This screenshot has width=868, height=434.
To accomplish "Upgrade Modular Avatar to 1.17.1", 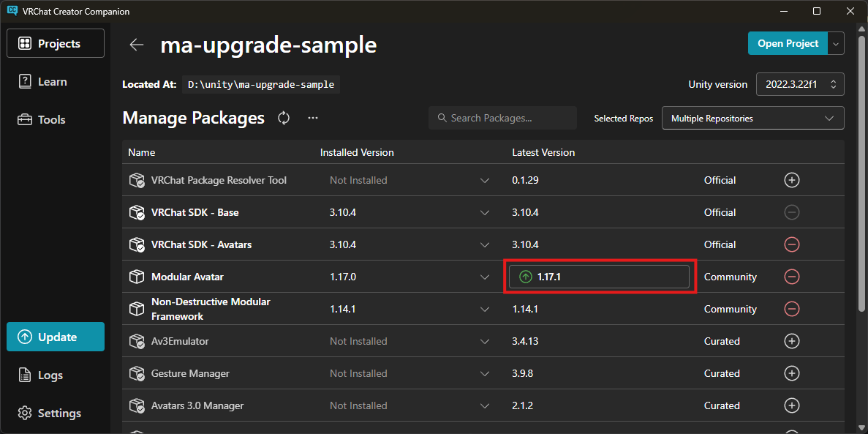I will pos(599,277).
